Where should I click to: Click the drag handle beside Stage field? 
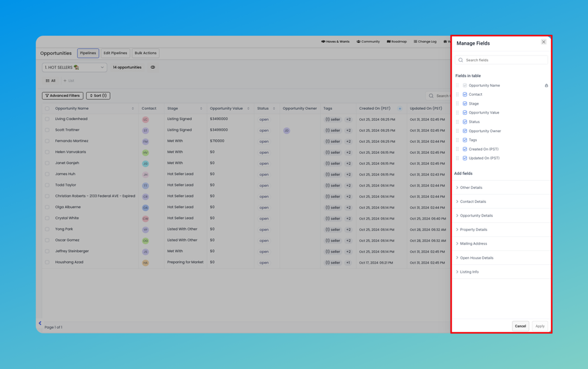pos(458,103)
